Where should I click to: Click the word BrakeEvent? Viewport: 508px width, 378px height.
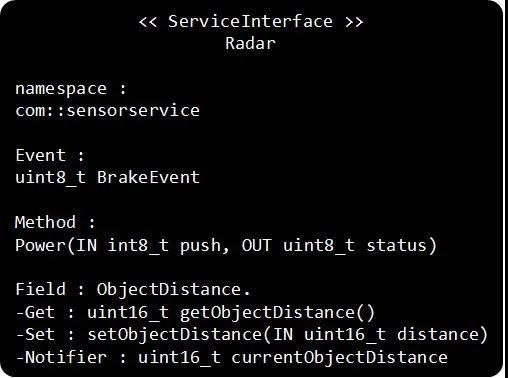pos(148,177)
